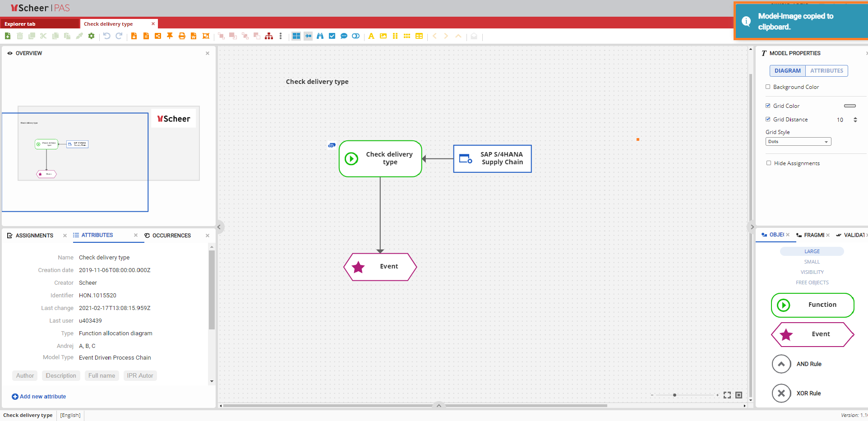Click the yellow text 'A' tool icon

(x=371, y=36)
